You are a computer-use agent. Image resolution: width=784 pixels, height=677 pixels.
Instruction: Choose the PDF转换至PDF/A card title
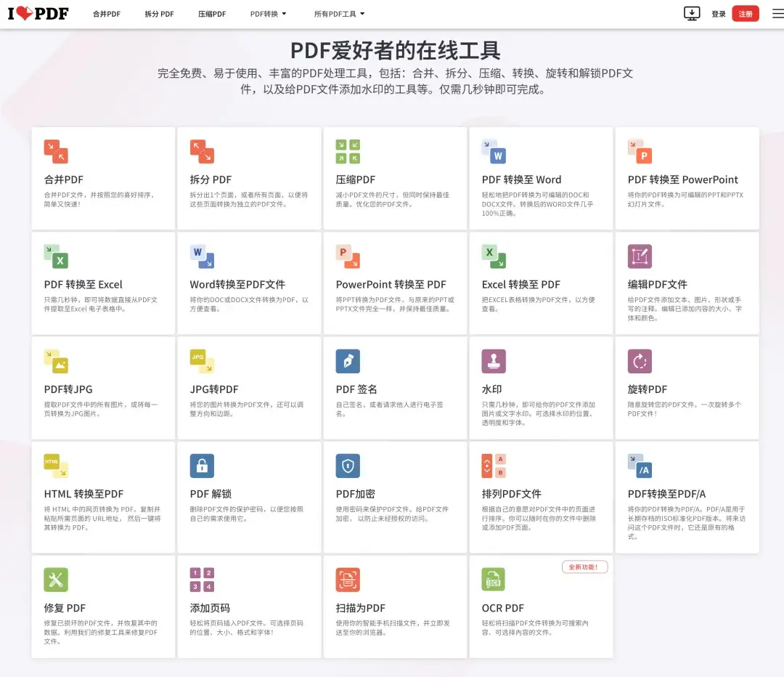(x=666, y=494)
